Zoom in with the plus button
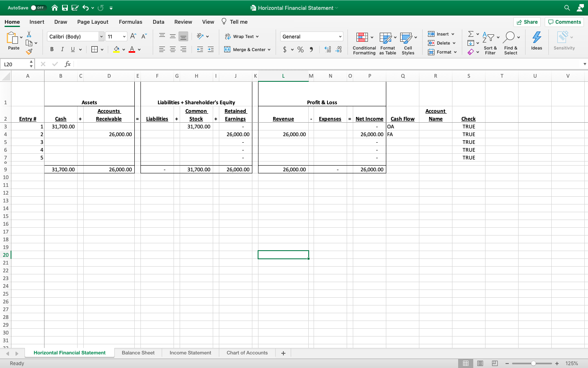 pos(557,363)
